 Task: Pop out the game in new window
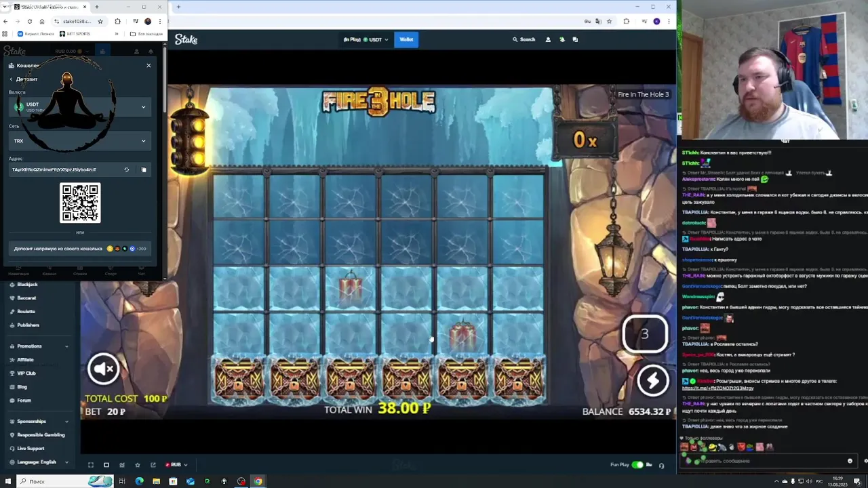coord(153,465)
